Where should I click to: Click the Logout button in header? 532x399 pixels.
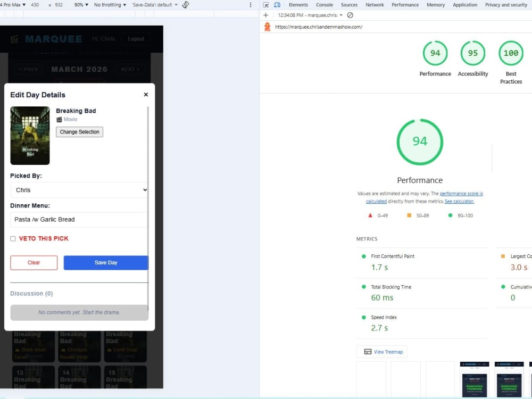tap(136, 39)
